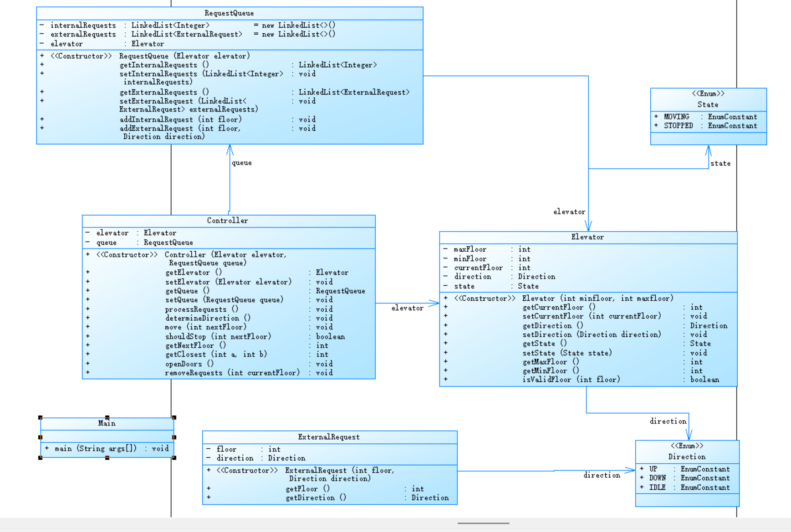Click the getExternalRequests () method
Image resolution: width=791 pixels, height=532 pixels.
[225, 92]
